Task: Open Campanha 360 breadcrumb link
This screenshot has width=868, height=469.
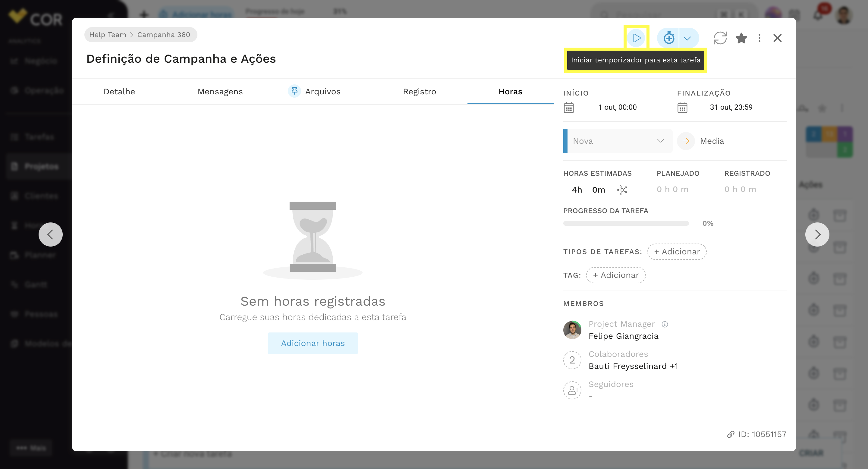Action: (163, 35)
